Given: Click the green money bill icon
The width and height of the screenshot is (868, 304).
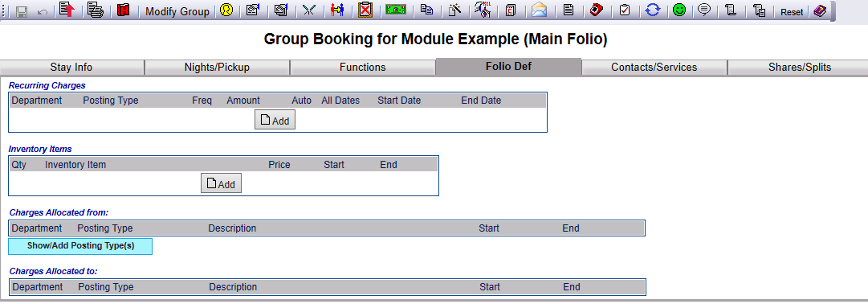Looking at the screenshot, I should tap(396, 10).
